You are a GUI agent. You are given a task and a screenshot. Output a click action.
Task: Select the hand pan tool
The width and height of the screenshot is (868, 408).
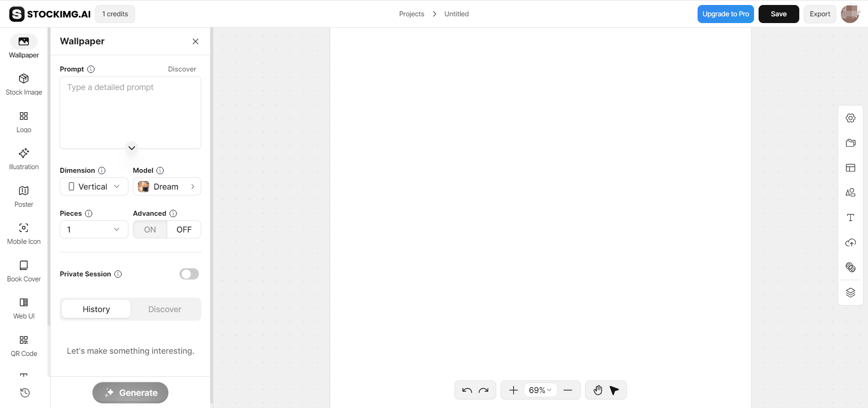(598, 390)
